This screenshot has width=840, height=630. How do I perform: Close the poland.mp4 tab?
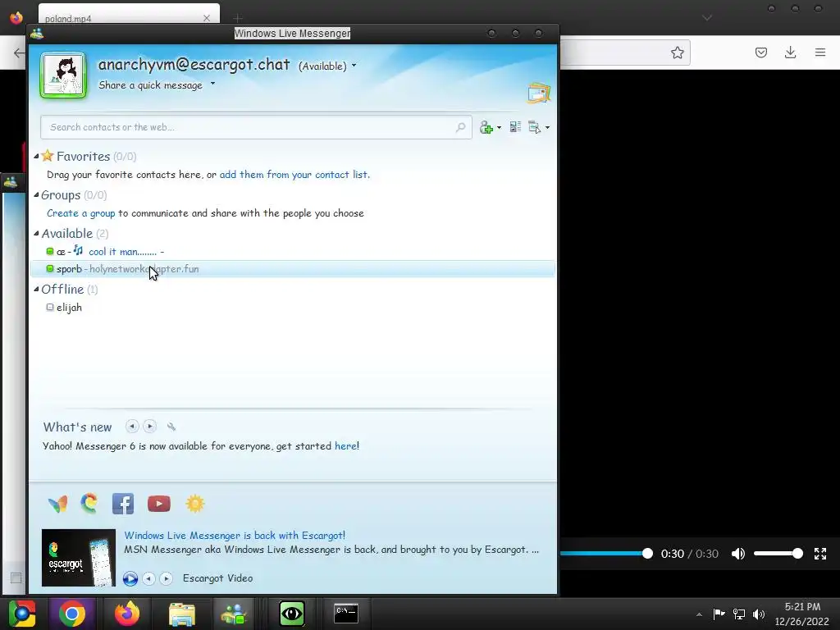click(x=207, y=18)
